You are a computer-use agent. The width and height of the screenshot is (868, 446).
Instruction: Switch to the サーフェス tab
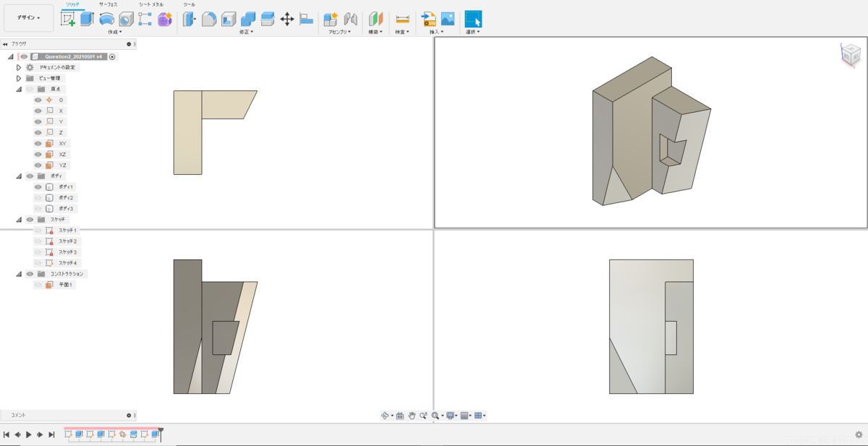108,4
